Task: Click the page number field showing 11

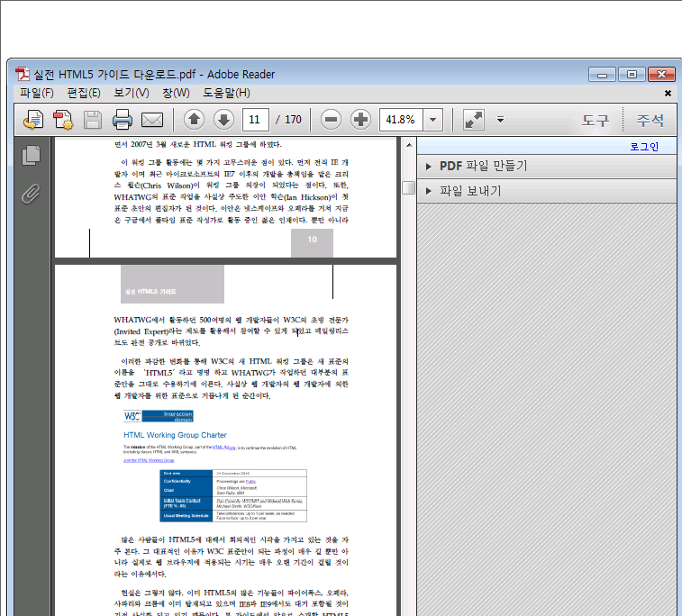Action: pyautogui.click(x=255, y=120)
